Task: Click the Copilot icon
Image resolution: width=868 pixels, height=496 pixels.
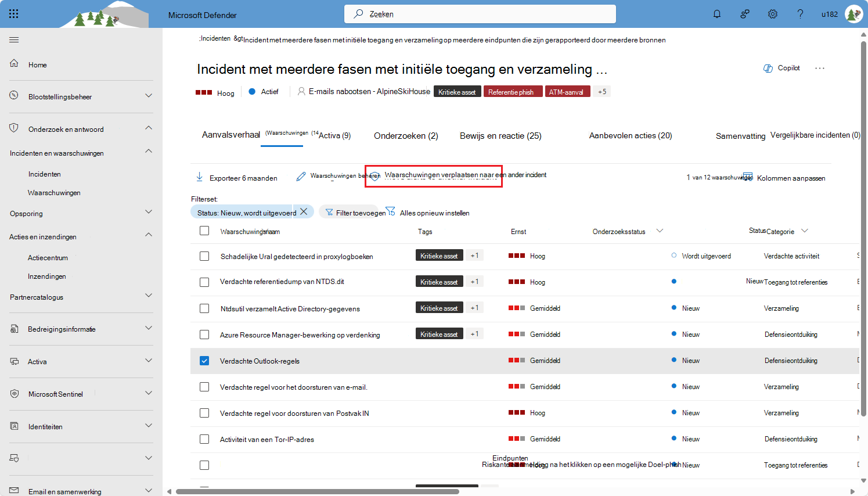Action: click(x=768, y=69)
